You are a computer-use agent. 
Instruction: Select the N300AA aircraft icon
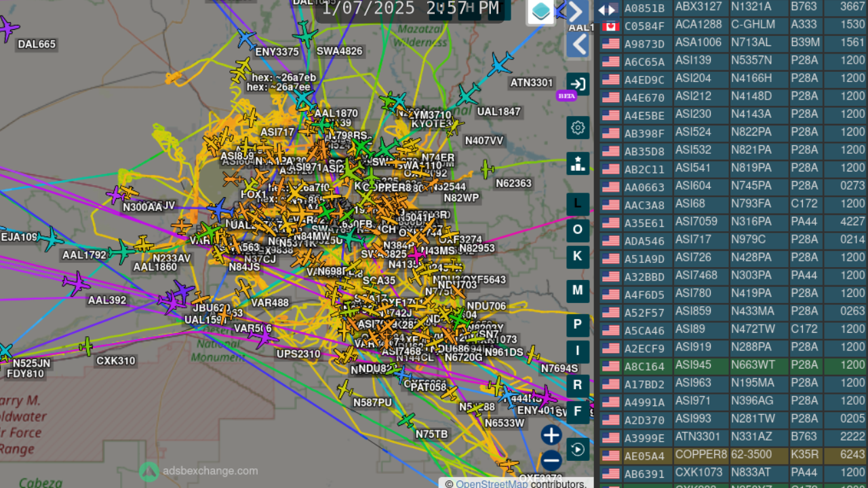115,195
